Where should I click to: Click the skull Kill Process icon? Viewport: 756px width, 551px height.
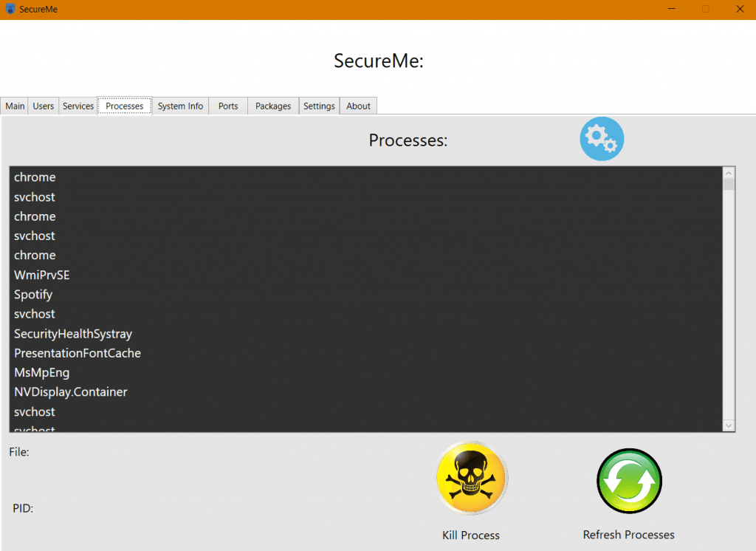[x=472, y=478]
